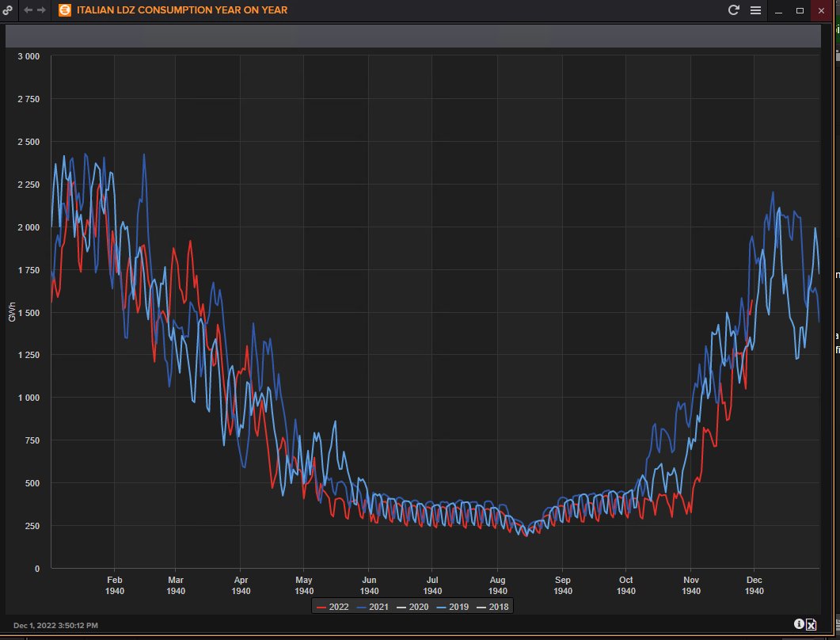Toggle the 2021 series in legend
The height and width of the screenshot is (640, 840).
(x=373, y=607)
